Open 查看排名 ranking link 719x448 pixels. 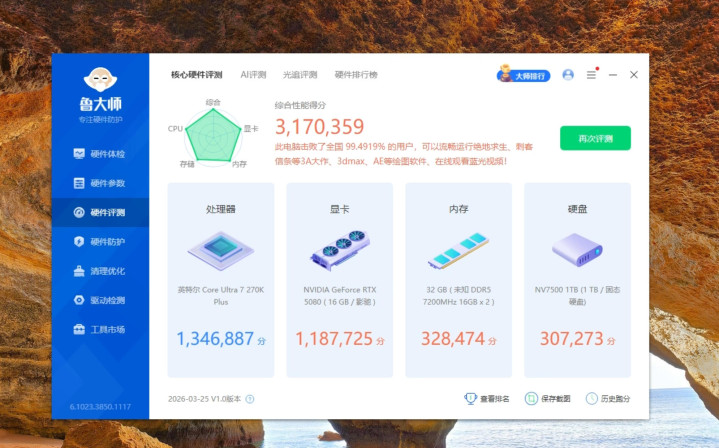(x=487, y=398)
